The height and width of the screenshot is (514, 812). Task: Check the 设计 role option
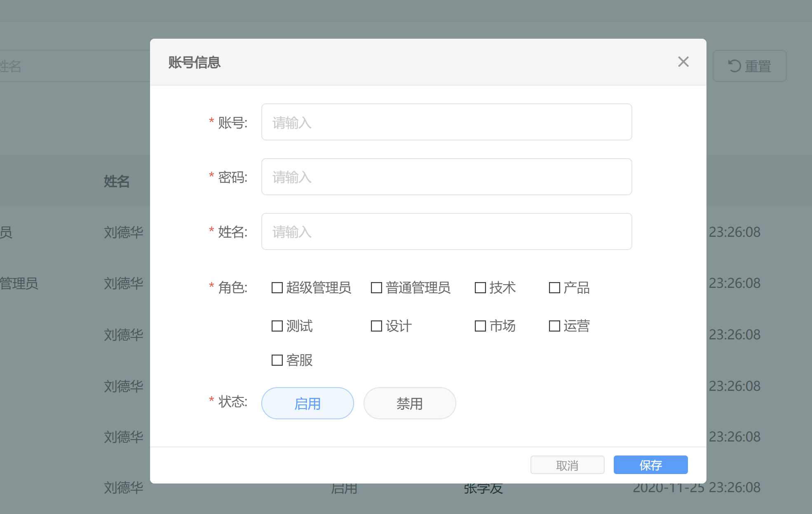pyautogui.click(x=376, y=326)
